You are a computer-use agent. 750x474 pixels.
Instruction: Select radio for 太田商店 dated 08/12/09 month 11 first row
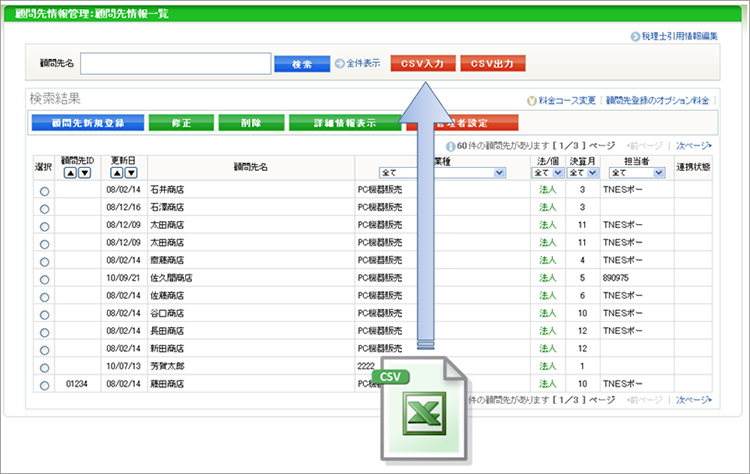(44, 227)
